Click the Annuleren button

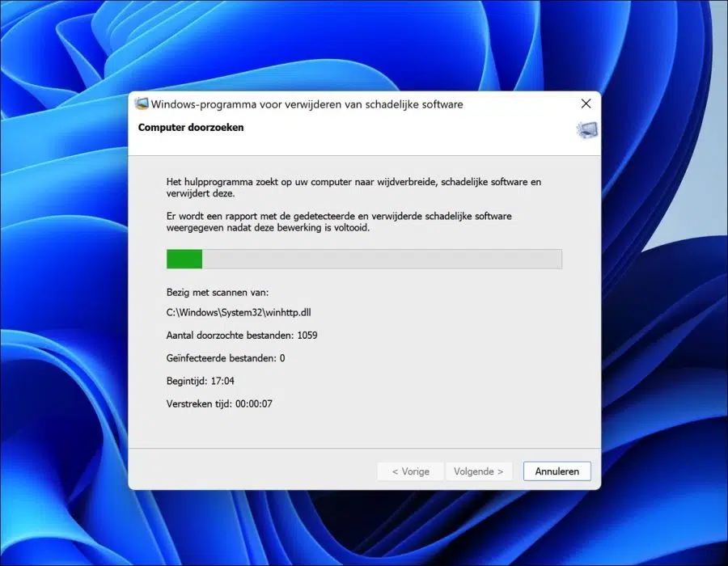point(557,471)
